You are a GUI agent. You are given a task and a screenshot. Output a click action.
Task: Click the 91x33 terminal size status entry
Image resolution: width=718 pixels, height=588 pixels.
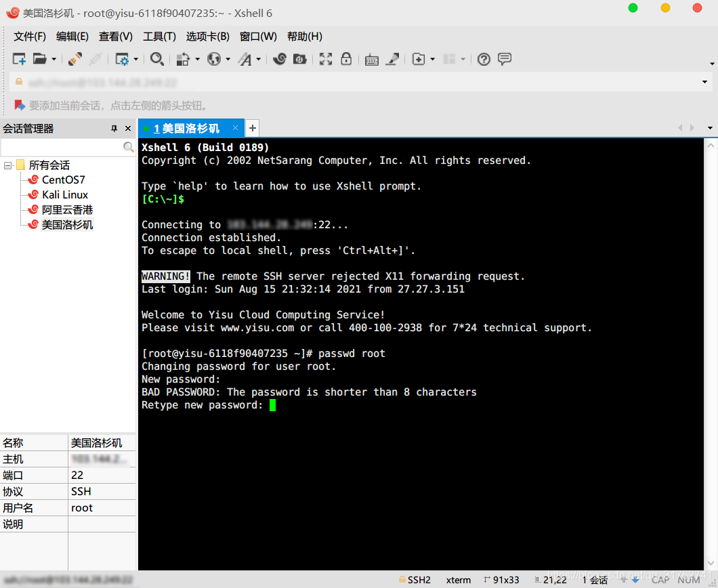click(501, 581)
